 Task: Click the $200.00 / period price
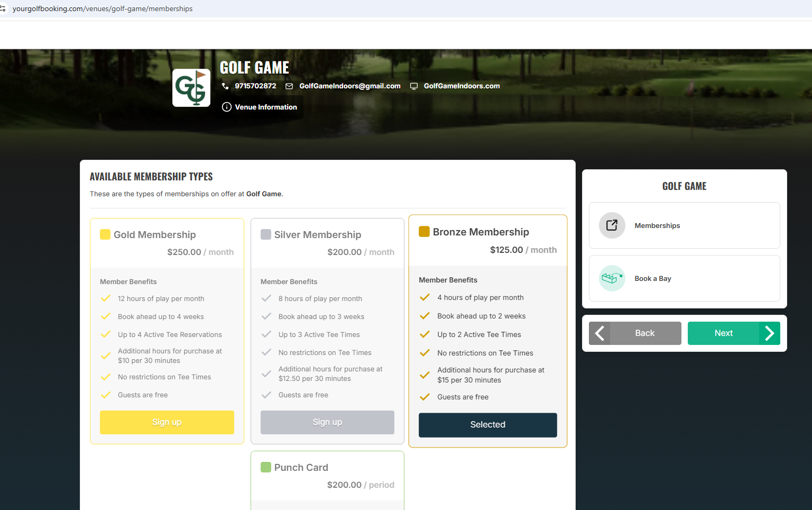(361, 485)
